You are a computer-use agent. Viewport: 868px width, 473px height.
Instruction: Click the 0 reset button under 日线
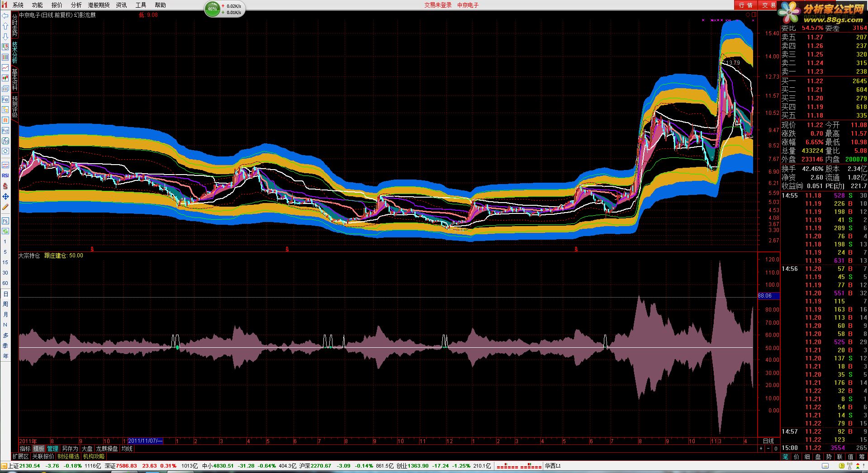click(x=776, y=449)
